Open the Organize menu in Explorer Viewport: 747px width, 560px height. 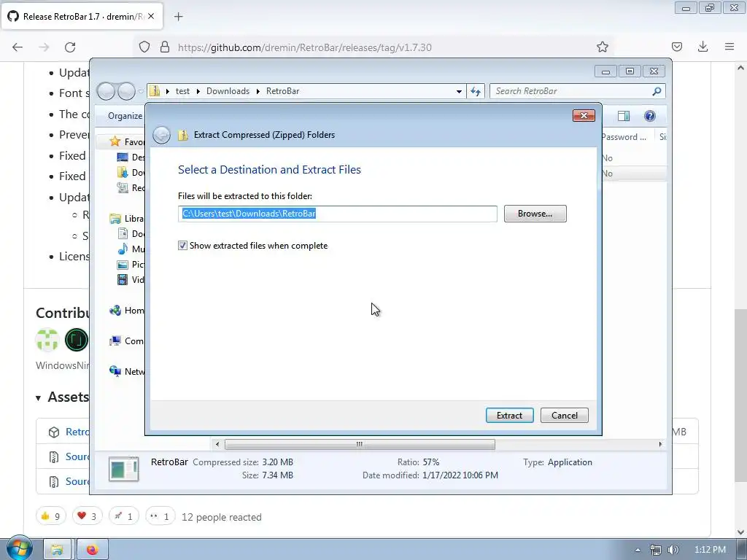point(125,116)
